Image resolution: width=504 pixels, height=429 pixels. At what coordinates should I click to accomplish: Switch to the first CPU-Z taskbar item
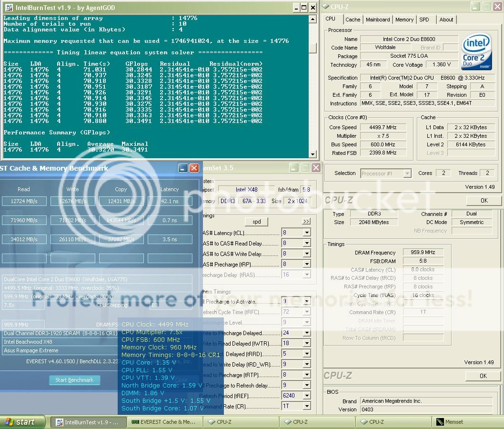point(241,422)
